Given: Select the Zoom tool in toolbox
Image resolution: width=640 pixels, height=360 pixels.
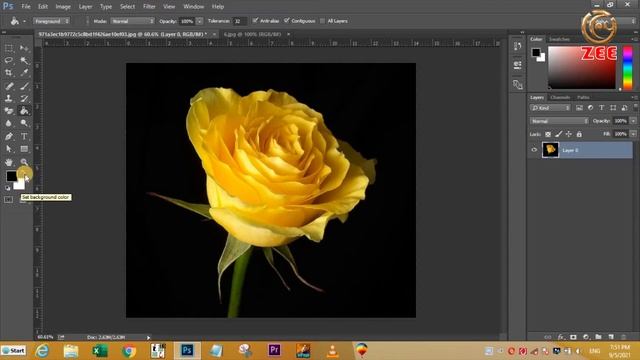Looking at the screenshot, I should click(24, 162).
